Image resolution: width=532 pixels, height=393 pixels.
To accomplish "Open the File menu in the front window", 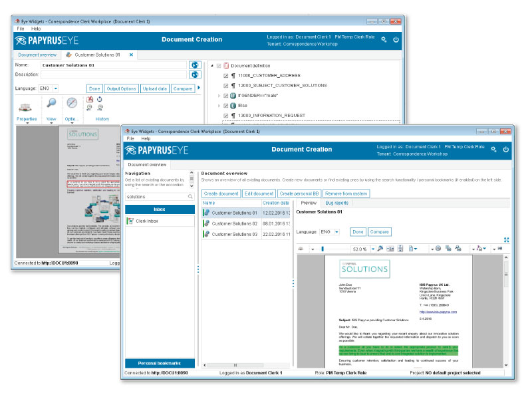I will [130, 138].
